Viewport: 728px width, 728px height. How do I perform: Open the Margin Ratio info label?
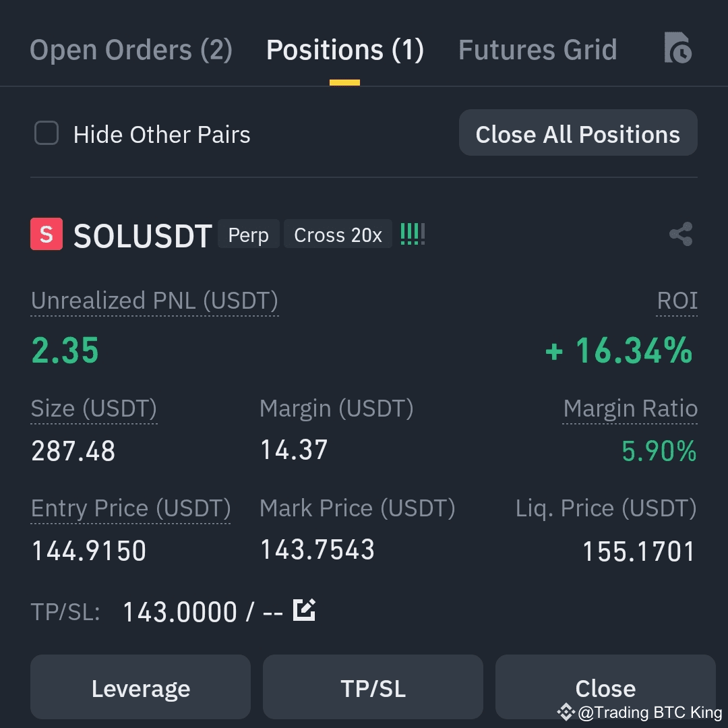630,409
